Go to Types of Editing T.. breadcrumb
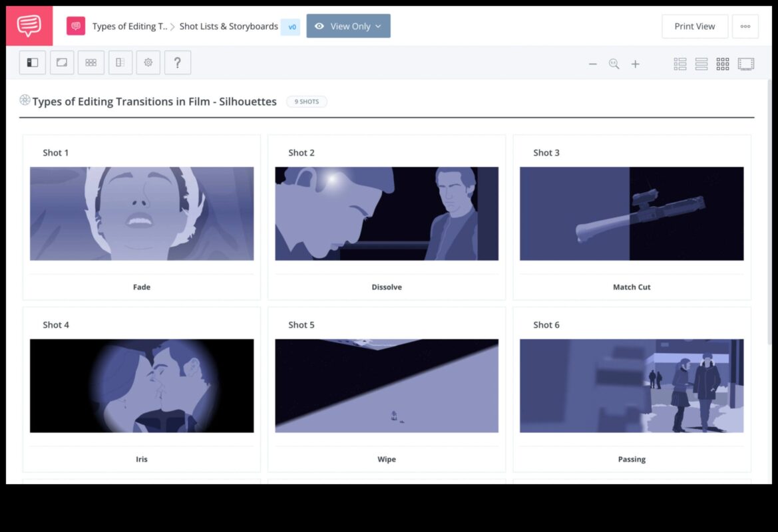 (129, 27)
